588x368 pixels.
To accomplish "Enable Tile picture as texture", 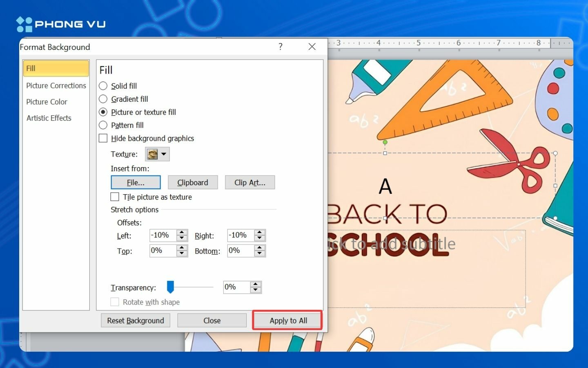I will (115, 197).
